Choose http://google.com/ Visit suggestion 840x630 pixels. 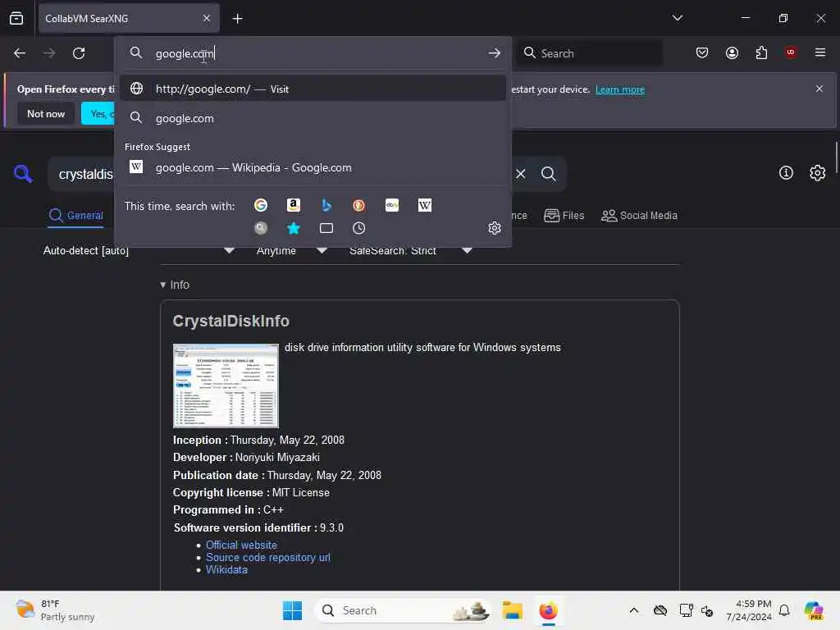tap(313, 89)
